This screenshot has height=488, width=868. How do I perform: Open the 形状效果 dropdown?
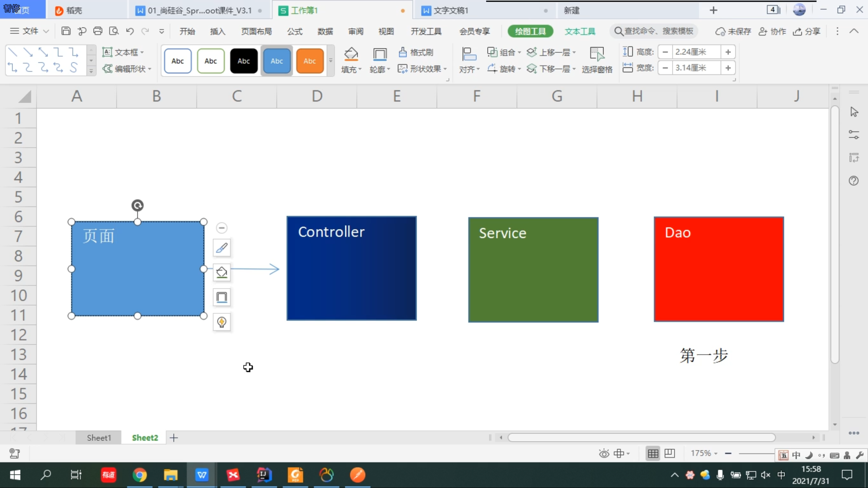pos(422,69)
